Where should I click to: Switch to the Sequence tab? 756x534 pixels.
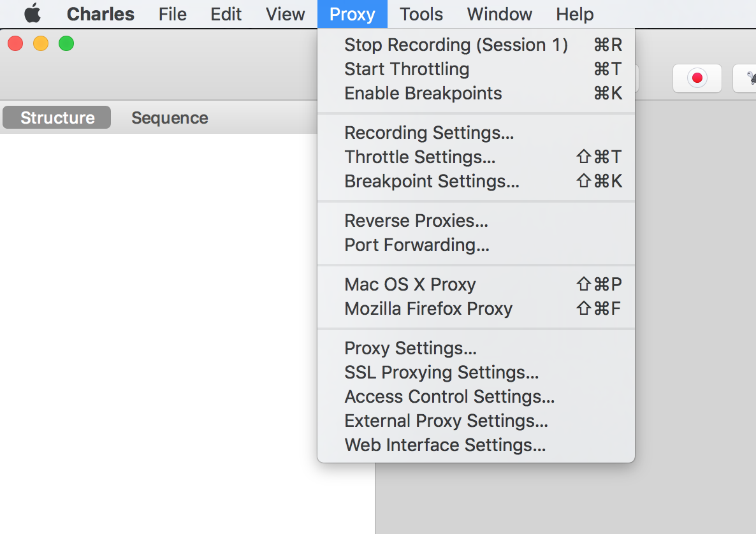point(170,118)
